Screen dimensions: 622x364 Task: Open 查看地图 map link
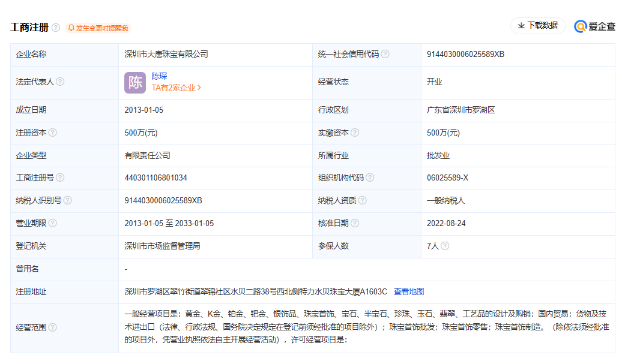409,292
